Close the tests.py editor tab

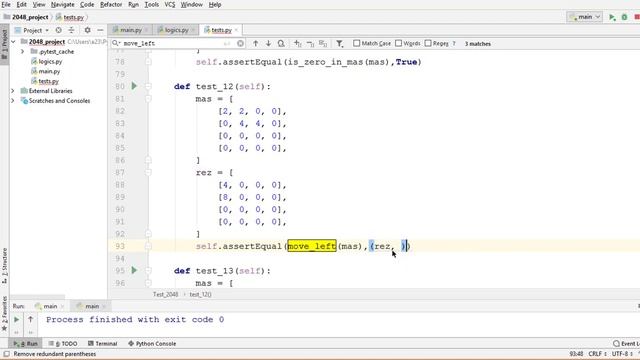click(x=236, y=30)
